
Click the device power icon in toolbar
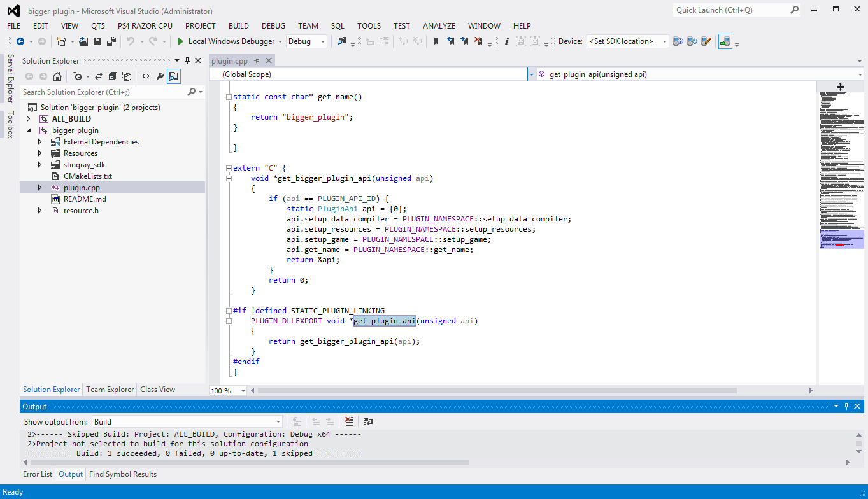point(692,41)
